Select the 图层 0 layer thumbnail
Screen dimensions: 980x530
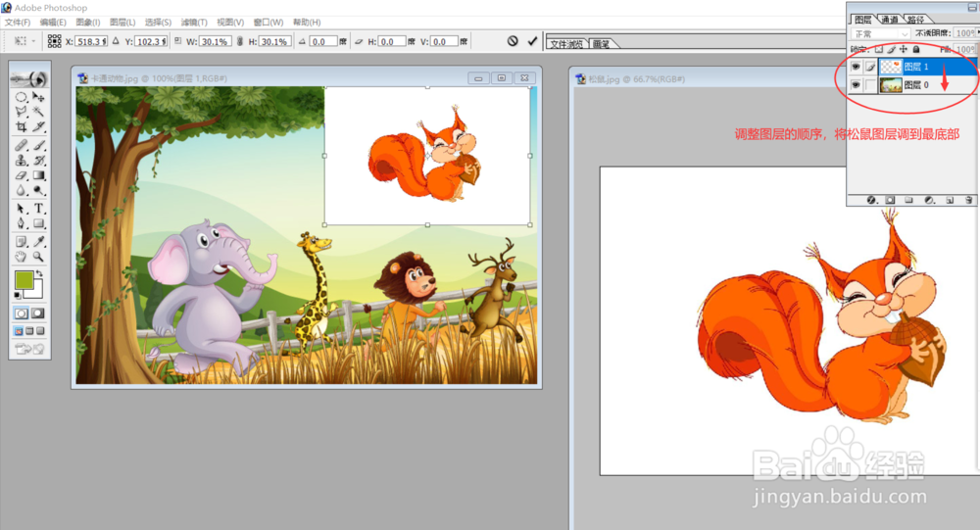pyautogui.click(x=891, y=85)
